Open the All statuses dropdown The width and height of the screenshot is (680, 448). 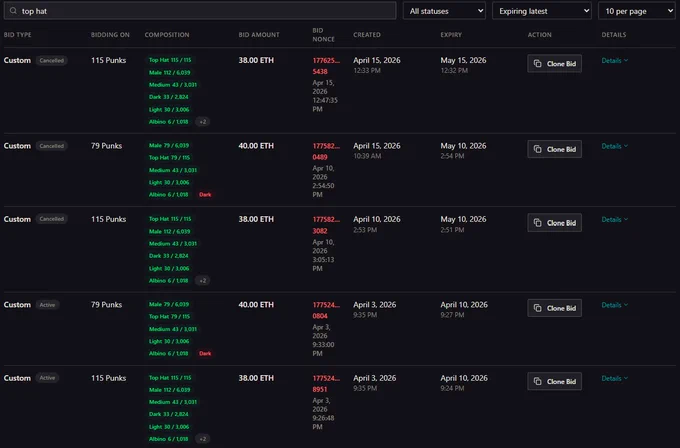tap(445, 11)
